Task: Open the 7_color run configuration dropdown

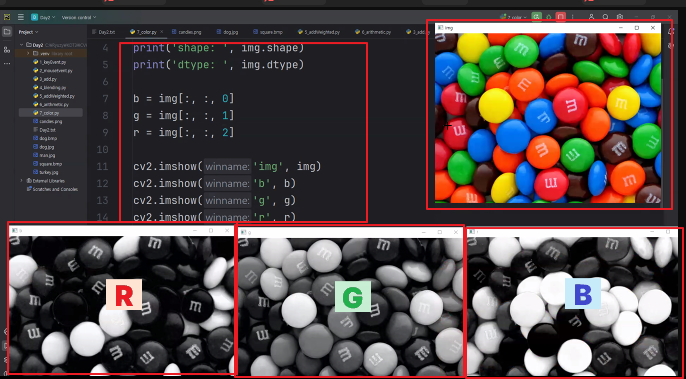Action: point(514,18)
